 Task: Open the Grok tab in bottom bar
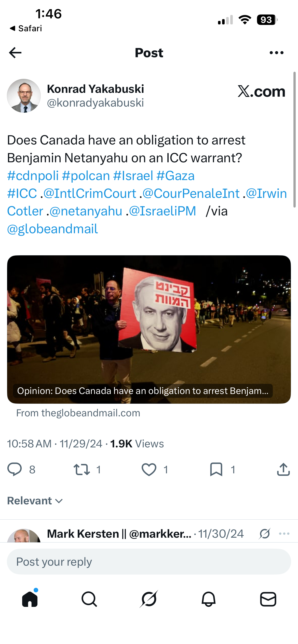click(x=149, y=599)
